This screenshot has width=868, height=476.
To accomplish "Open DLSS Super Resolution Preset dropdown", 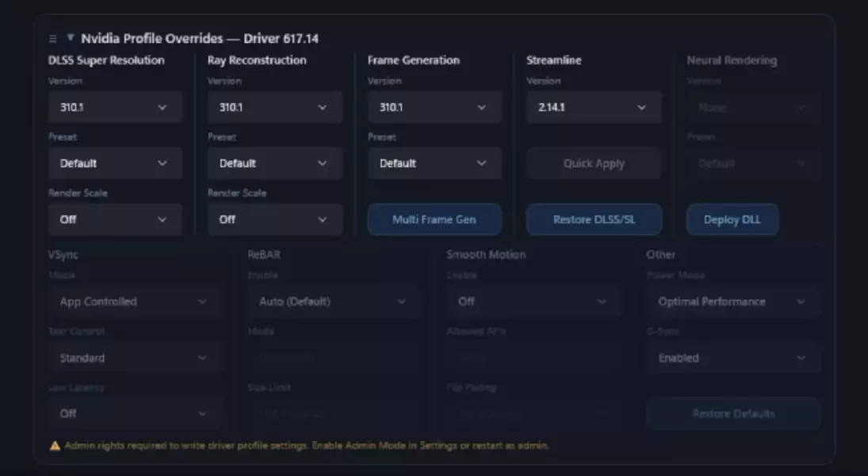I will [x=115, y=163].
